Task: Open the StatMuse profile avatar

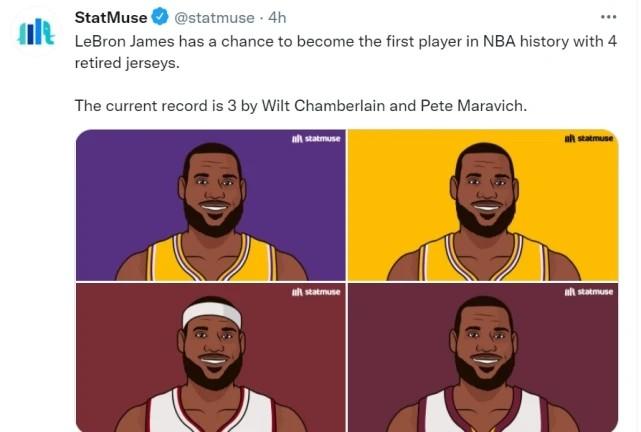Action: (x=38, y=30)
